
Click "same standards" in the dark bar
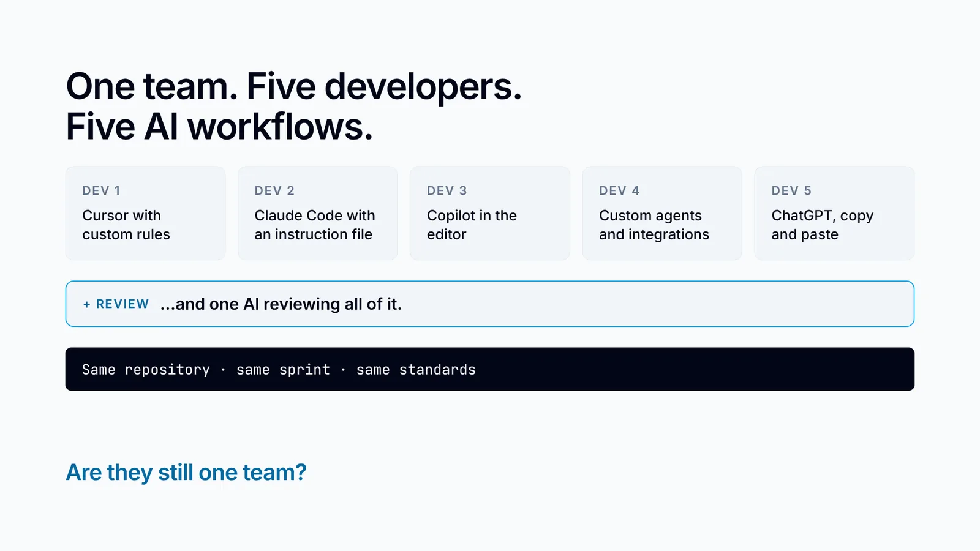[x=416, y=370]
